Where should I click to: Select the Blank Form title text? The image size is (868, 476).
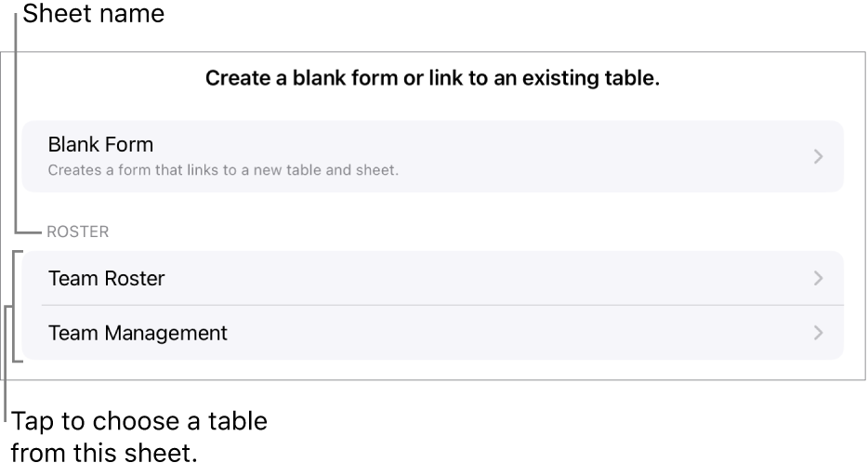click(100, 145)
